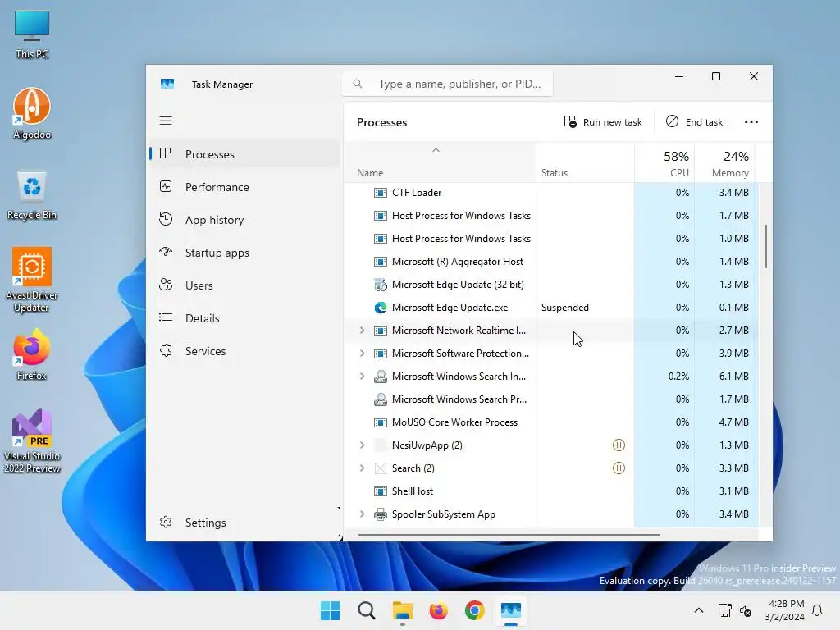Click the Task Manager title bar icon

tap(167, 84)
